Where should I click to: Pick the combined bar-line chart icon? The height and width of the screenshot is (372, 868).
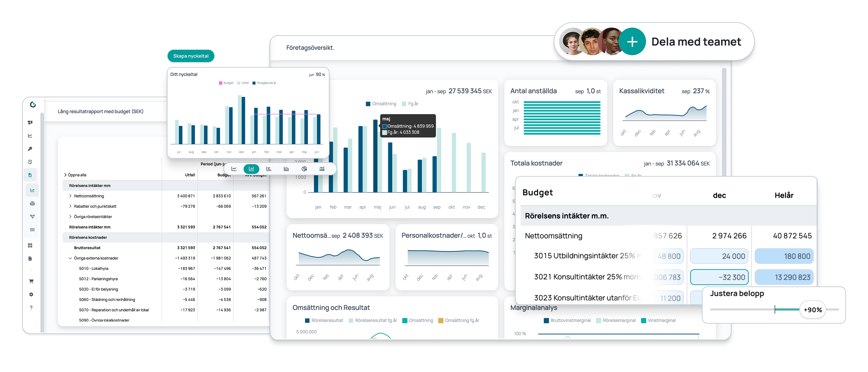(x=322, y=169)
